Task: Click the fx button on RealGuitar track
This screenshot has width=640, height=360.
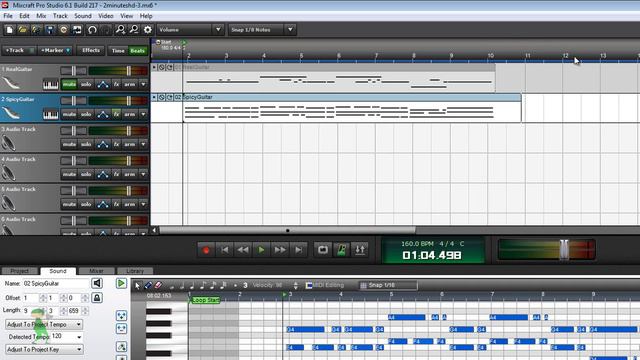Action: pyautogui.click(x=116, y=84)
